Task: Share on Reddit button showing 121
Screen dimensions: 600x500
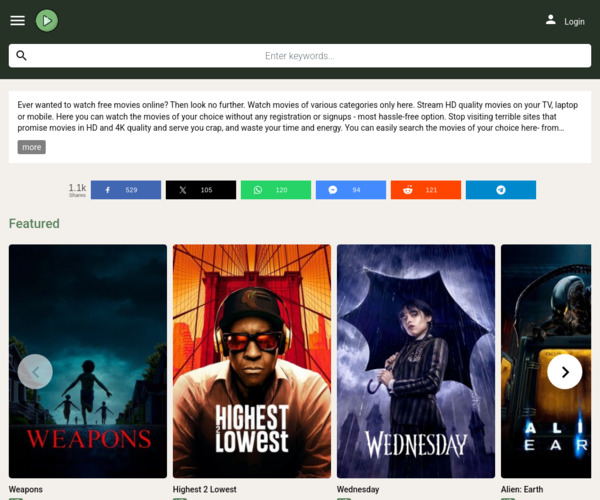Action: coord(426,190)
